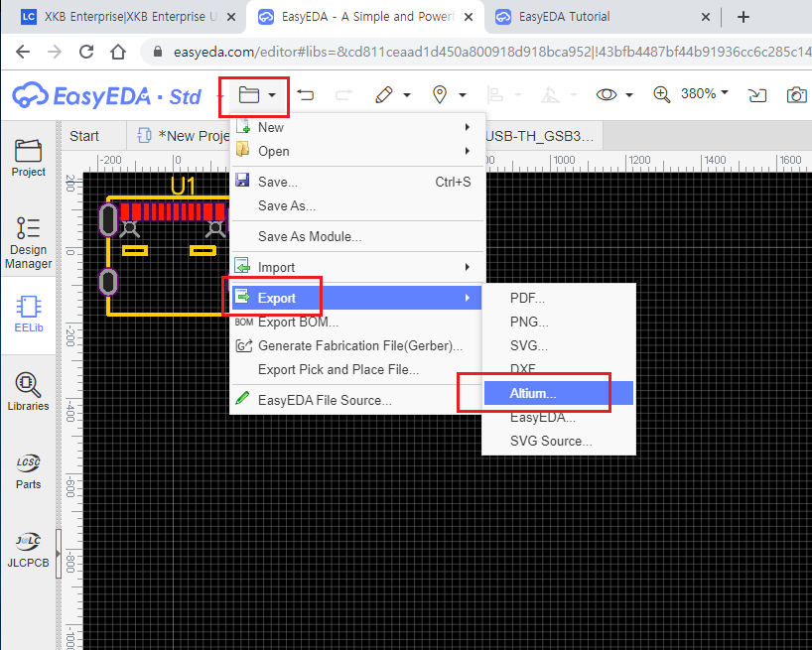Open the File folder icon menu
Viewport: 812px width, 650px height.
point(248,95)
